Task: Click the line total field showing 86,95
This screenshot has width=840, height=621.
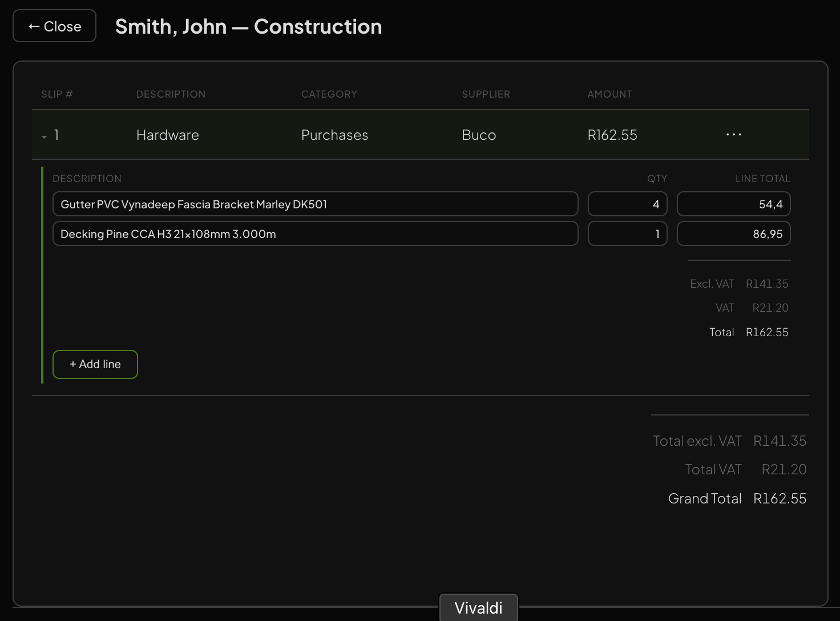Action: coord(733,234)
